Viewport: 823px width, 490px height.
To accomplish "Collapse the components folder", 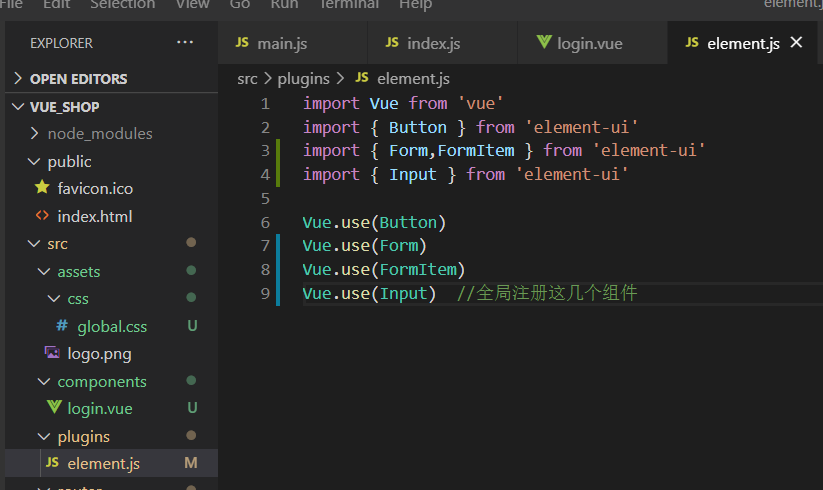I will click(44, 382).
